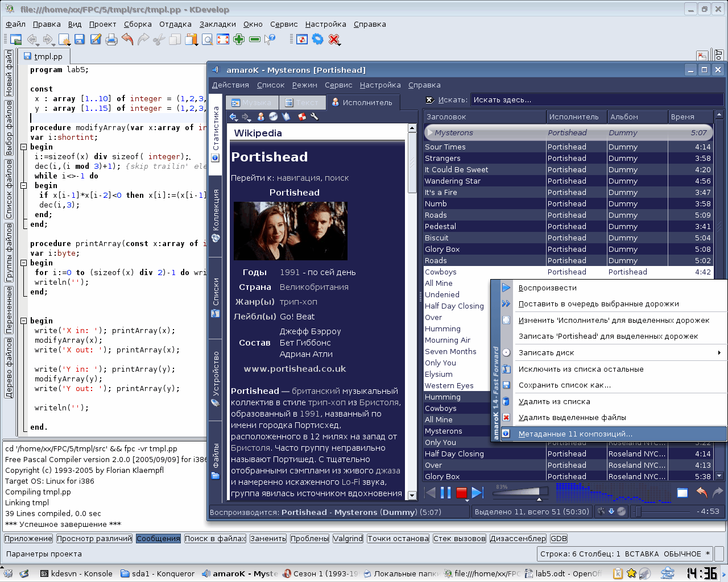Screen dimensions: 728x582
Task: Toggle the Точки останова panel button
Action: coord(398,538)
